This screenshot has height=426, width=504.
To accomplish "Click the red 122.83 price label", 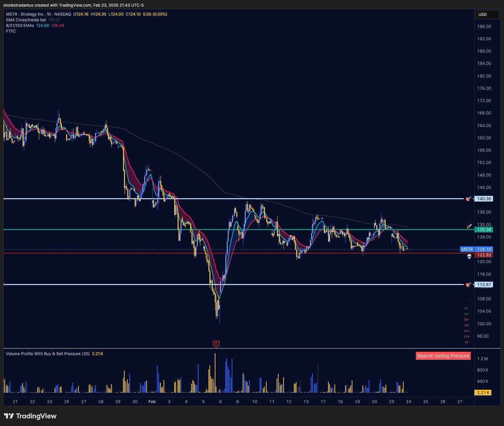I will (484, 255).
